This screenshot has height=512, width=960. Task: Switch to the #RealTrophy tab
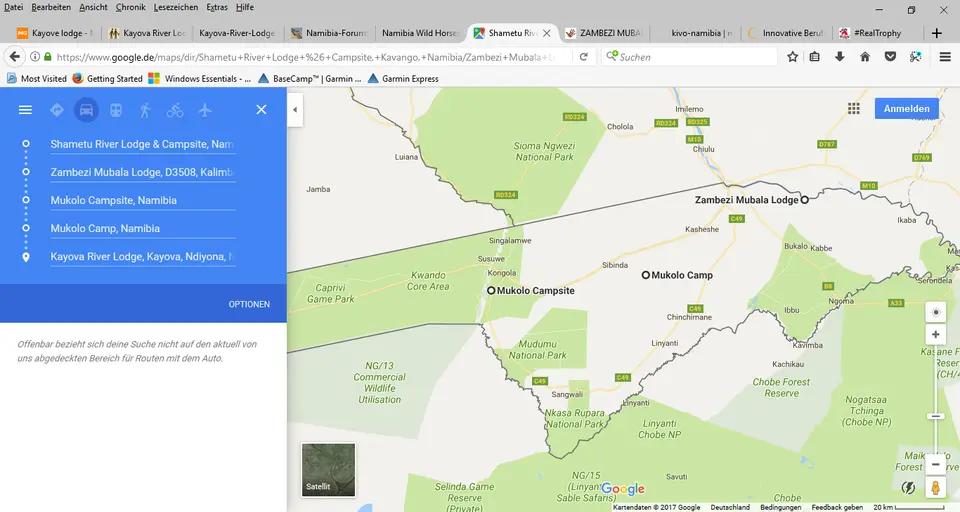coord(877,33)
